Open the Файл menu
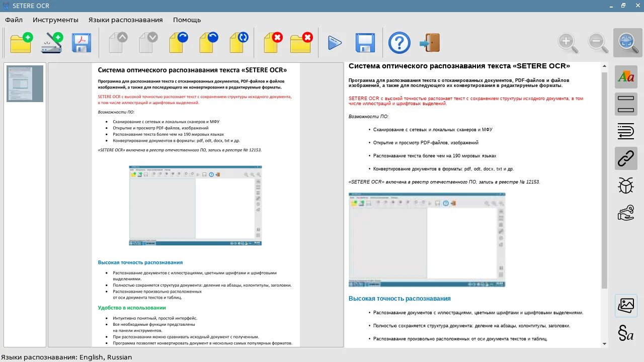The height and width of the screenshot is (362, 644). coord(14,20)
